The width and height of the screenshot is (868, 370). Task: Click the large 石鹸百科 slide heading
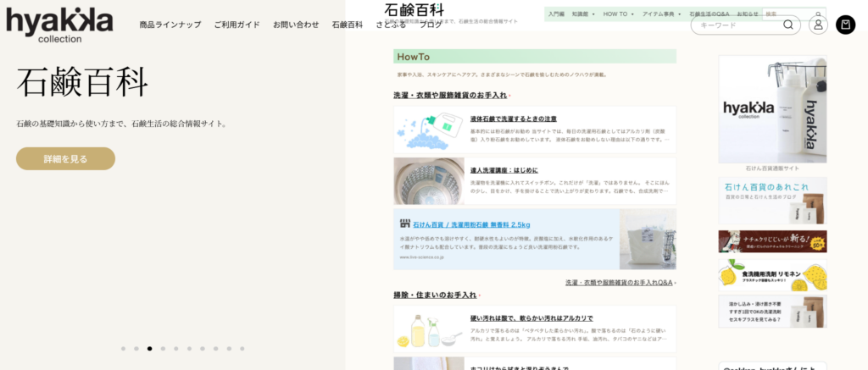coord(82,82)
